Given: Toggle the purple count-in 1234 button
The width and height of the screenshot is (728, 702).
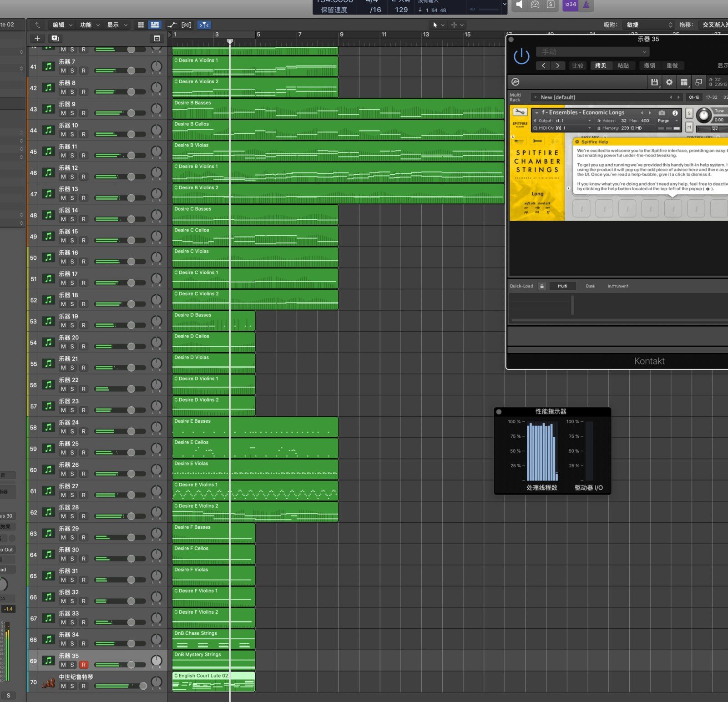Looking at the screenshot, I should pyautogui.click(x=570, y=5).
